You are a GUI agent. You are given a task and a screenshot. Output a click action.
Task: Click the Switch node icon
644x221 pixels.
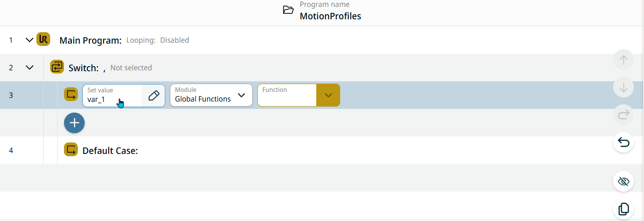click(x=57, y=67)
